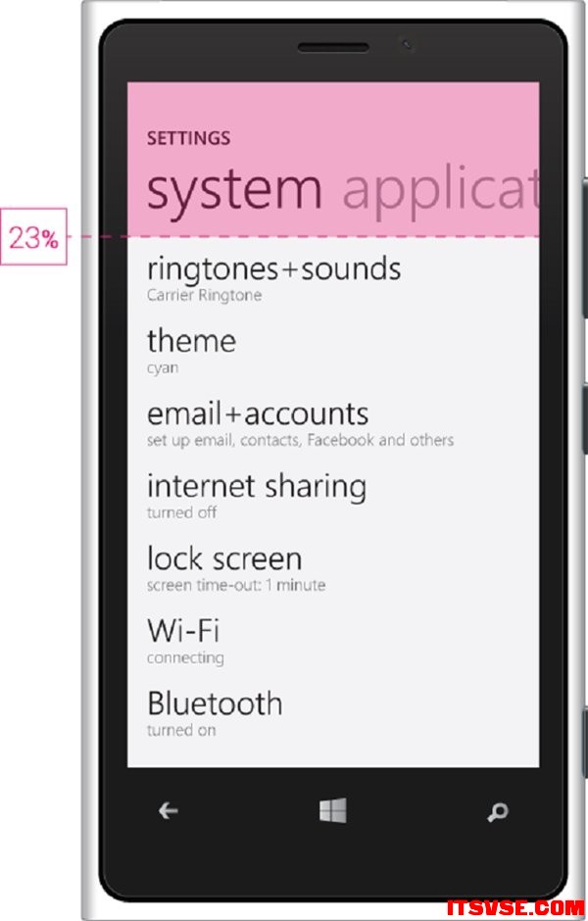Click the 23% annotation label
The width and height of the screenshot is (588, 921).
[33, 237]
